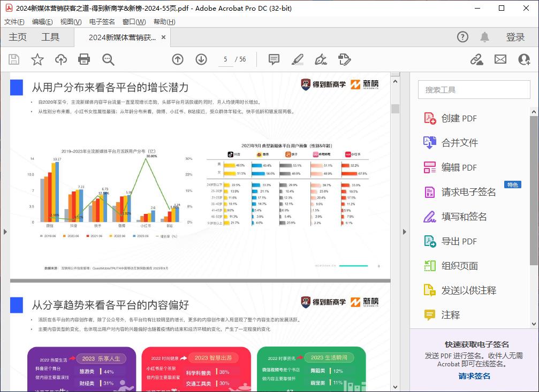Go to next page using down arrow
Screen dimensions: 539x392
pyautogui.click(x=201, y=59)
